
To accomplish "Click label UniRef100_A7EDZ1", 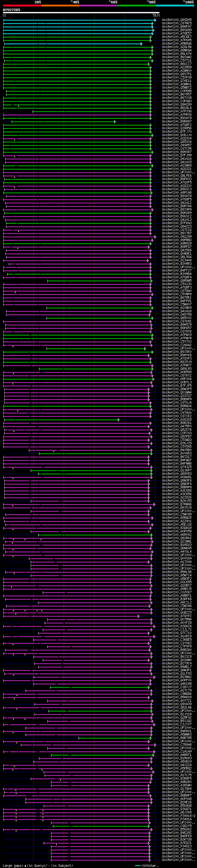I will [177, 843].
